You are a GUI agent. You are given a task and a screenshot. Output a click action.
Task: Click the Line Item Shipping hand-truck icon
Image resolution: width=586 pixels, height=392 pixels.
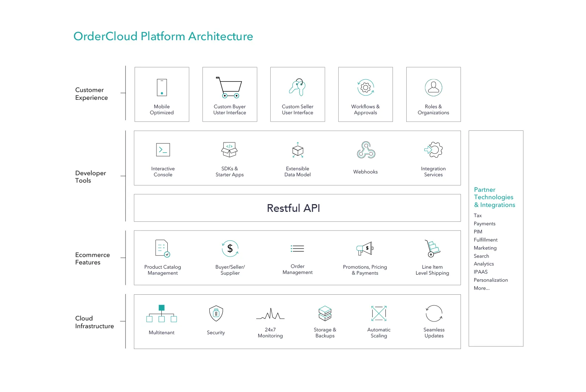click(x=432, y=249)
